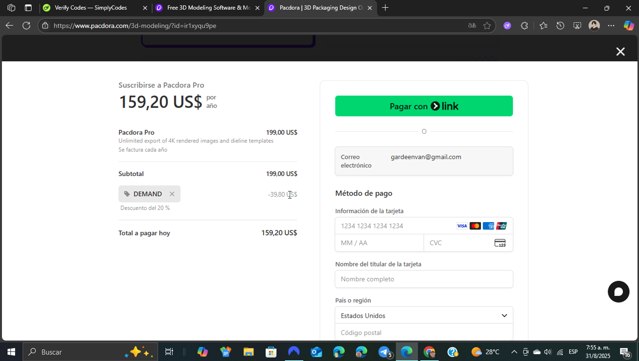This screenshot has height=361, width=639.
Task: Click the taskbar Buscar search box
Action: click(x=90, y=352)
